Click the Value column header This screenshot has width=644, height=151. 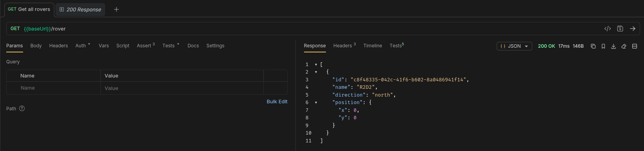pyautogui.click(x=111, y=76)
